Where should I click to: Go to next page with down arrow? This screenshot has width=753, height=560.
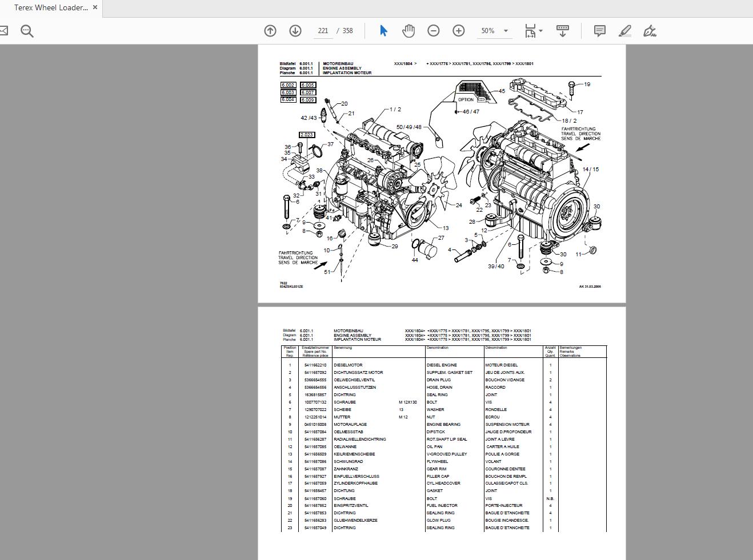click(295, 31)
